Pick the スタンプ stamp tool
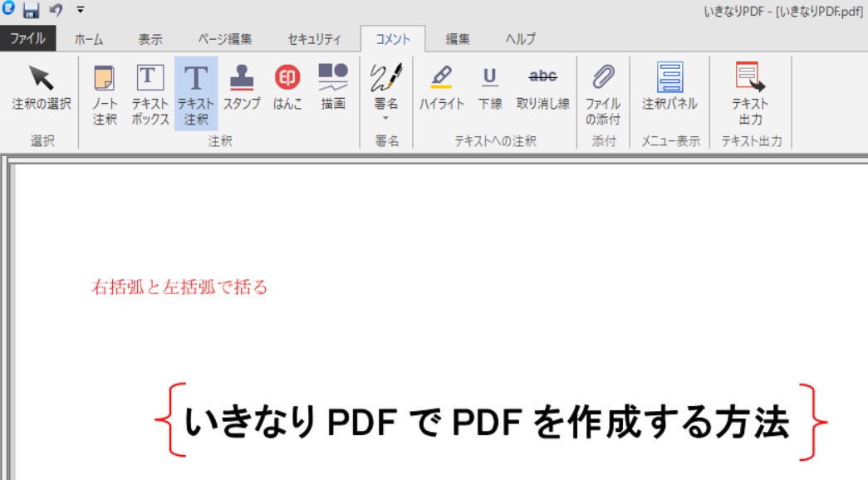 [242, 89]
